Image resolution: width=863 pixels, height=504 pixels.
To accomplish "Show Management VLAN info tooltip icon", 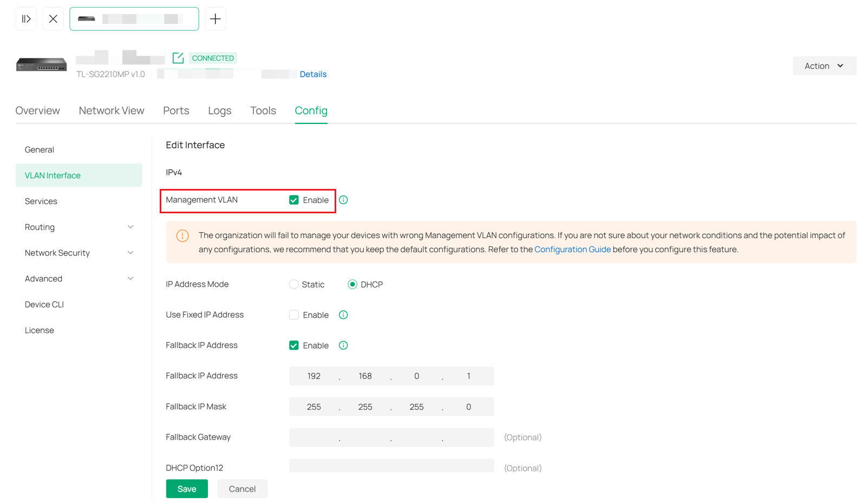I will (x=343, y=200).
